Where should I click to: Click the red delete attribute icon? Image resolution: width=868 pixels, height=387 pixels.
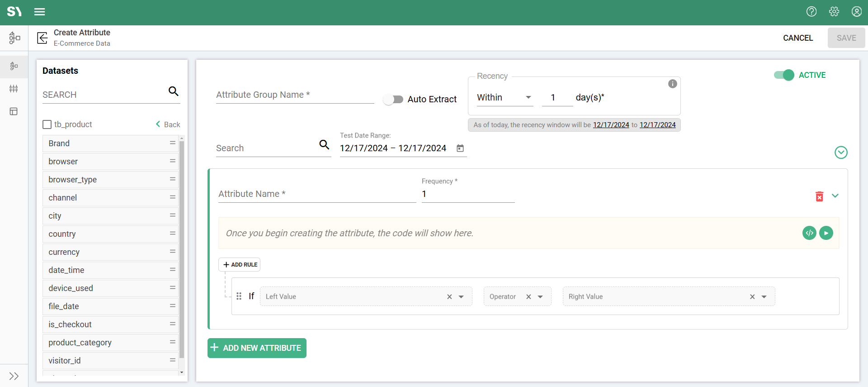pyautogui.click(x=819, y=196)
